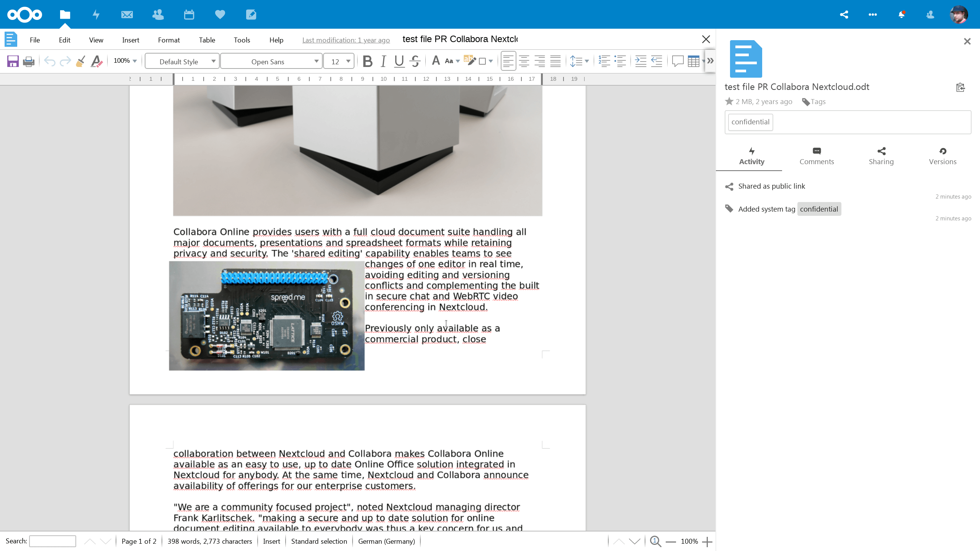Toggle Underline formatting on selected text
This screenshot has height=551, width=980.
pyautogui.click(x=398, y=61)
